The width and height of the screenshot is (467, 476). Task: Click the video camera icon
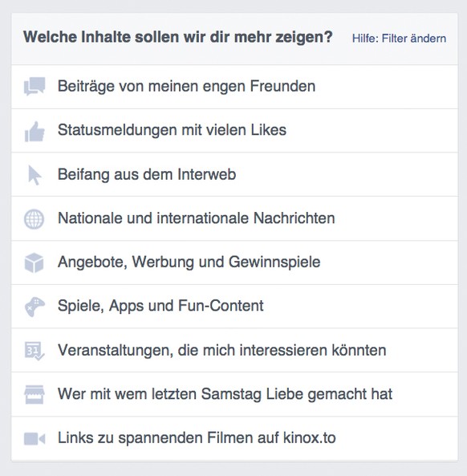point(35,438)
